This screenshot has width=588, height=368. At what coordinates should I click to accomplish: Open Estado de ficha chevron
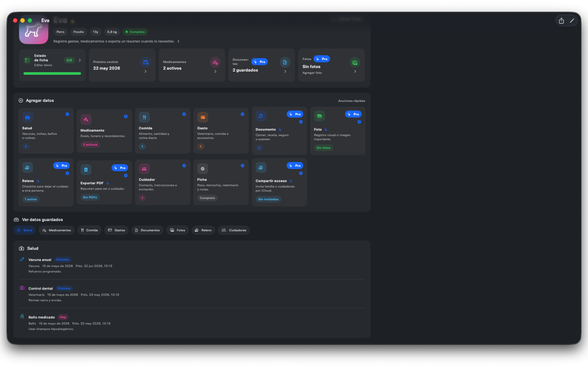click(x=80, y=60)
